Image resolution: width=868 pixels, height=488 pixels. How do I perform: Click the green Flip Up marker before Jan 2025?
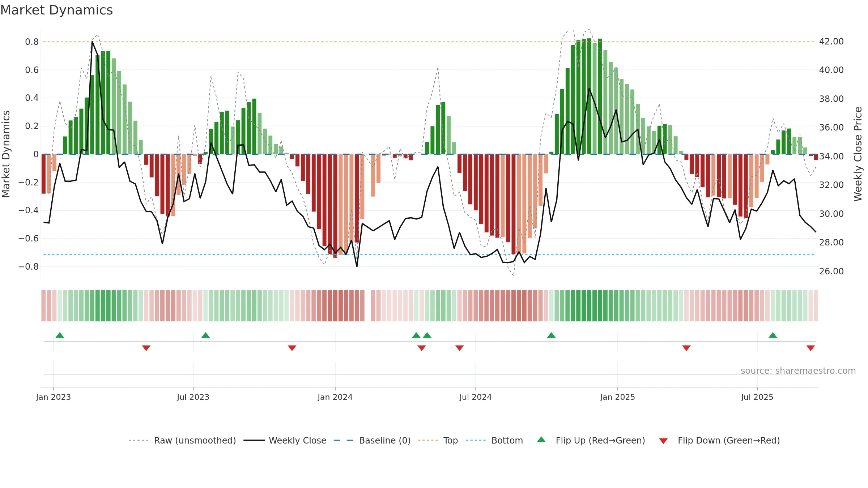(x=551, y=335)
